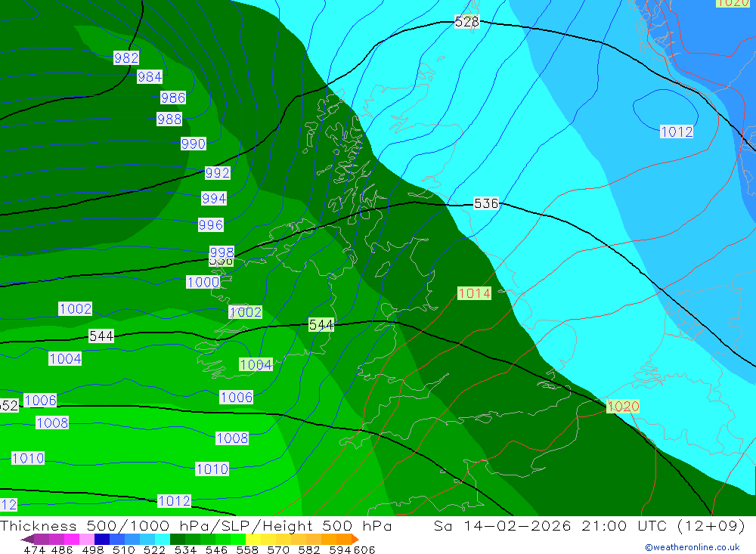The width and height of the screenshot is (756, 554).
Task: Click the purple arrow end of the legend bar
Action: [x=27, y=539]
